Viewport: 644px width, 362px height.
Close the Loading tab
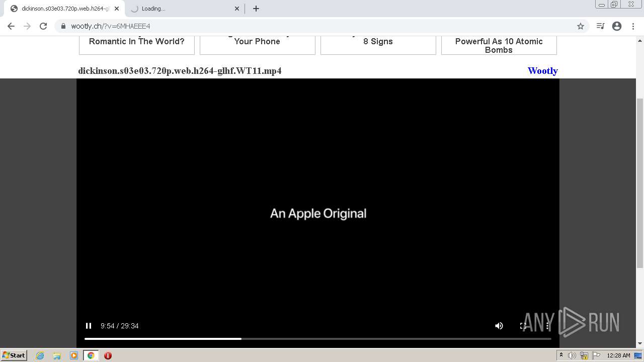pos(237,9)
